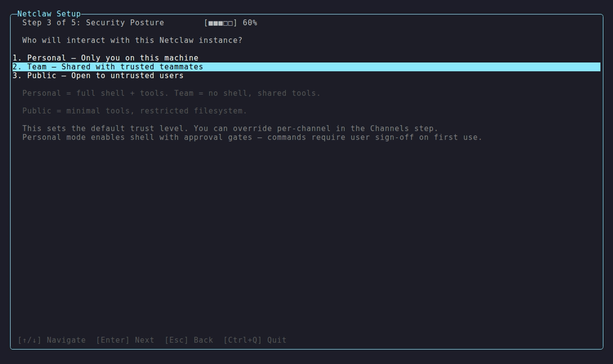Screen dimensions: 613x364
Task: Click the [Ctrl+Q] Quit hint
Action: 255,340
